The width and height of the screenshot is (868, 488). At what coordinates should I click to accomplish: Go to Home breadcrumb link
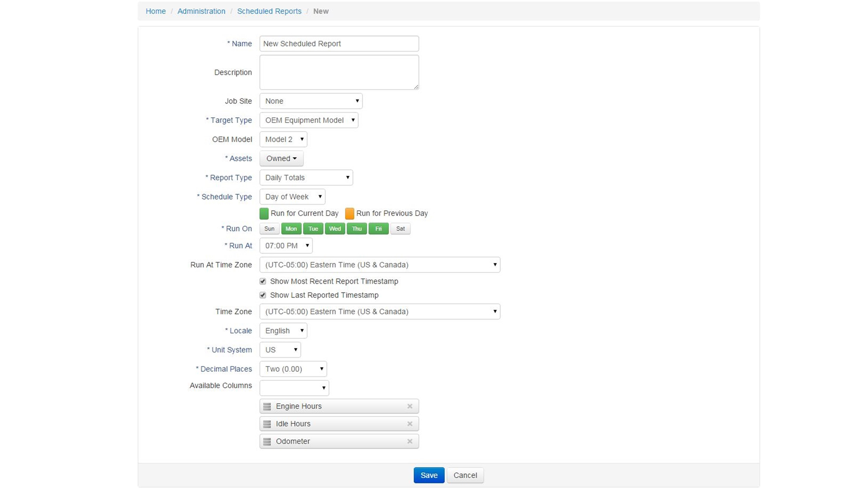pos(156,11)
